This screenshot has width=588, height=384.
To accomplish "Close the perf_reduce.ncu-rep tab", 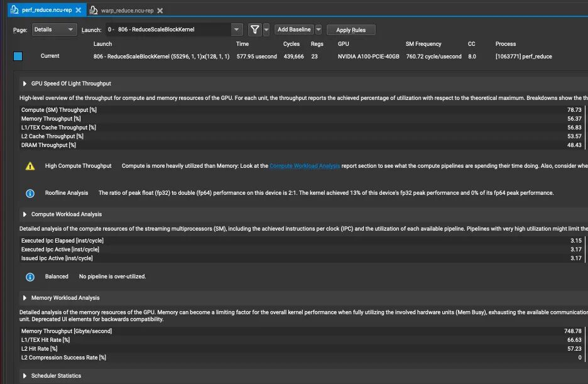I will (79, 10).
